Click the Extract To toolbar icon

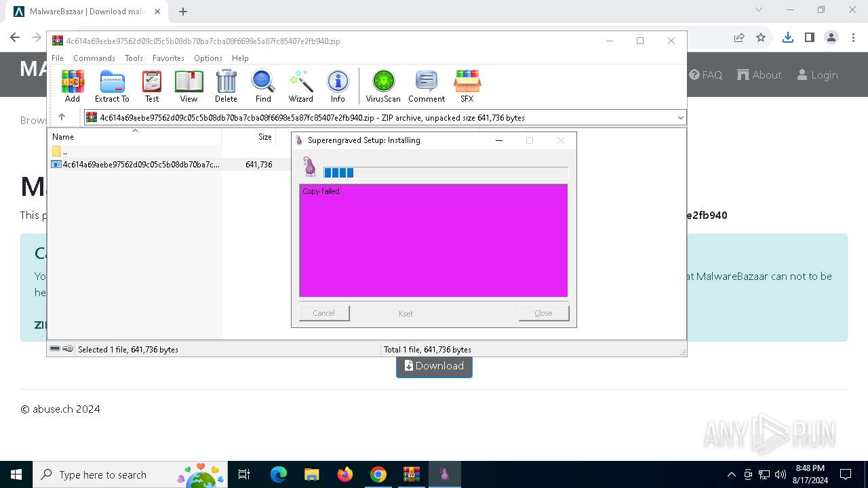112,86
